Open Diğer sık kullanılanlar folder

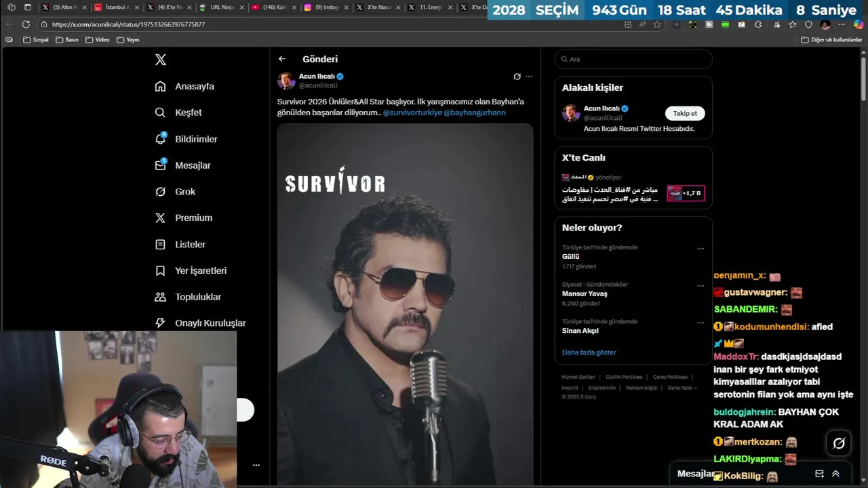(x=831, y=40)
